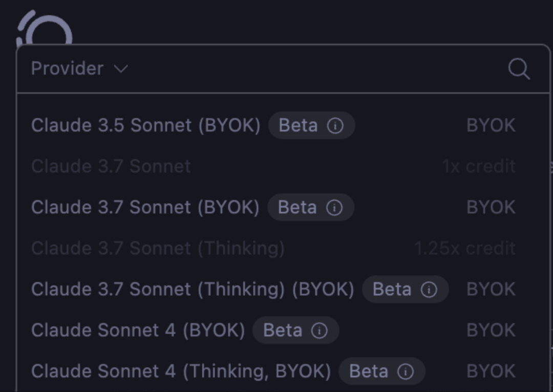This screenshot has height=392, width=553.
Task: Choose Claude 3.7 Sonnet (BYOK) model
Action: point(145,207)
